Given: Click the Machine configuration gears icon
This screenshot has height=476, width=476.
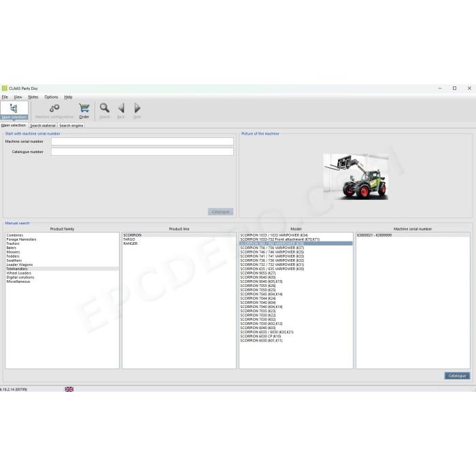Looking at the screenshot, I should 54,108.
